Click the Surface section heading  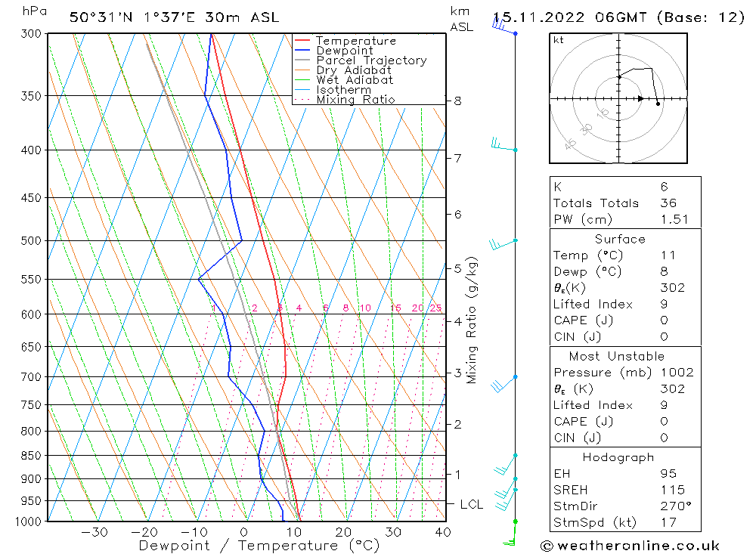[620, 239]
